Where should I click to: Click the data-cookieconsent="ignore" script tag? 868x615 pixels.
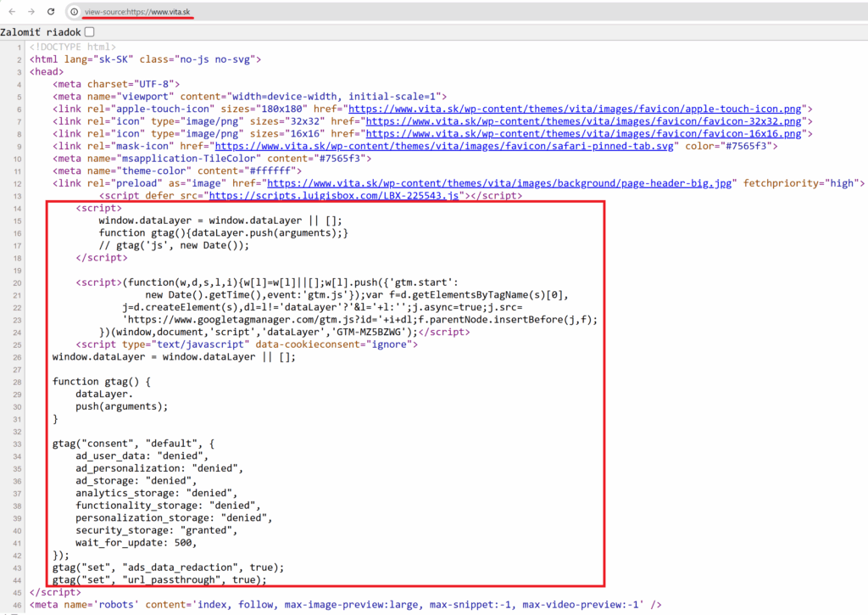coord(247,344)
